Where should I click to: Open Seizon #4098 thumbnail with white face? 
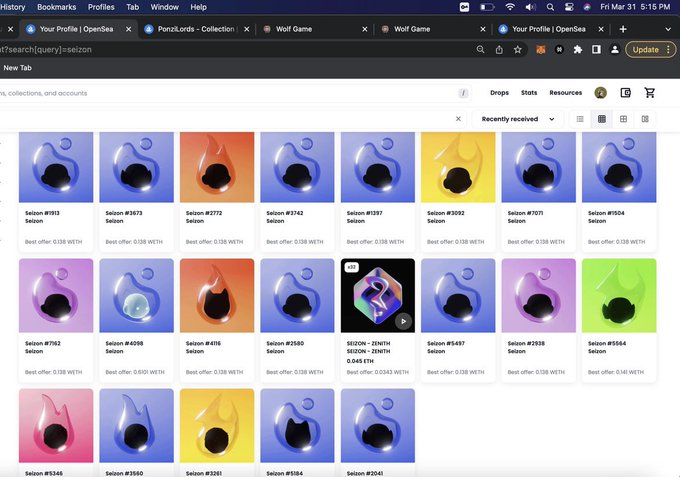coord(137,296)
